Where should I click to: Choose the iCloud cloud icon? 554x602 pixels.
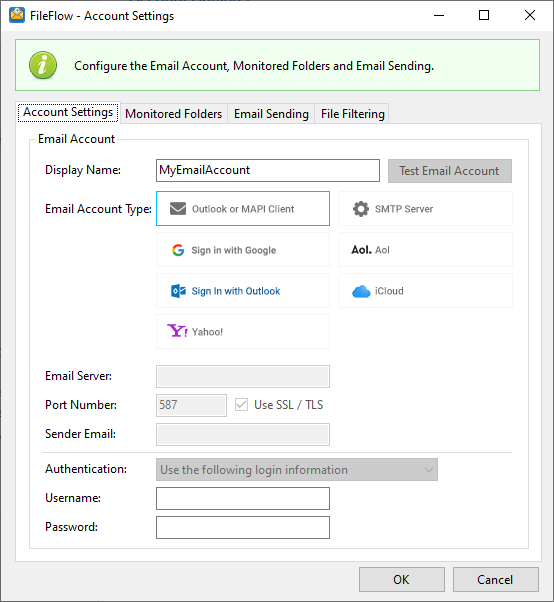coord(361,291)
